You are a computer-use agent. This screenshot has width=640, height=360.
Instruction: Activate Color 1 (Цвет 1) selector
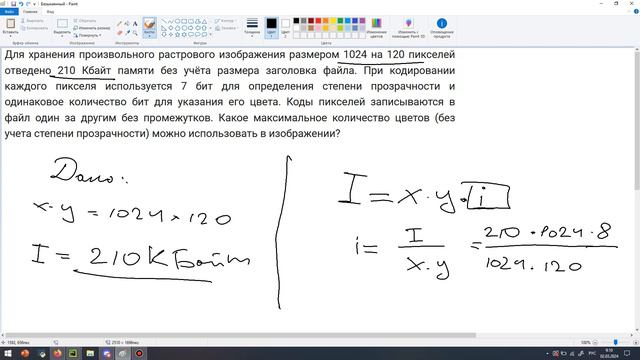(271, 27)
